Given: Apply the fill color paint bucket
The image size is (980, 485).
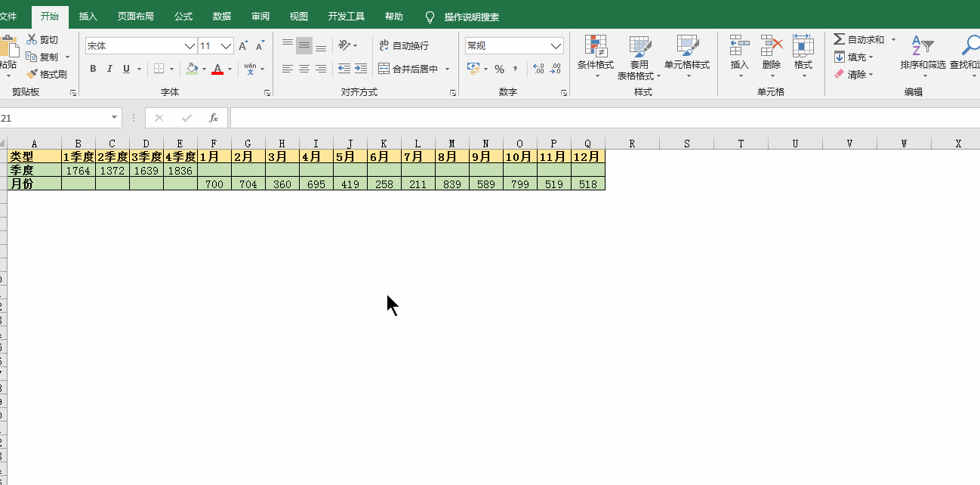Looking at the screenshot, I should coord(192,69).
